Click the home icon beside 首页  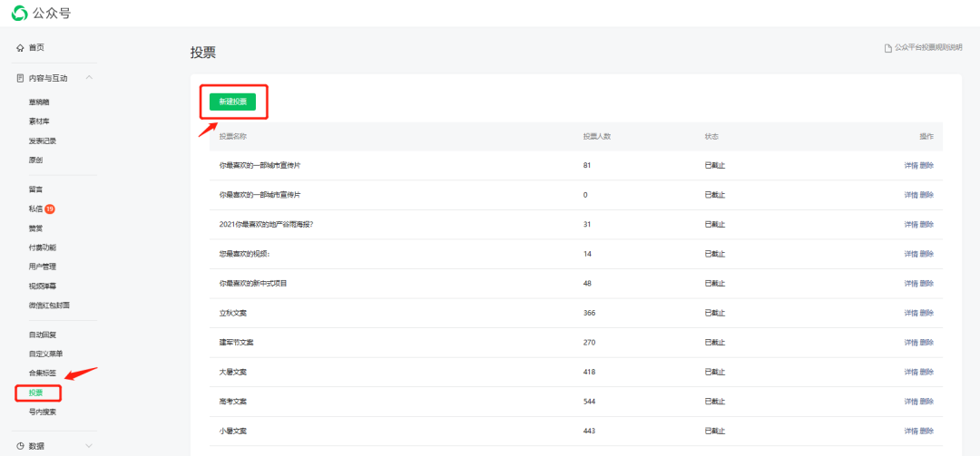coord(20,47)
